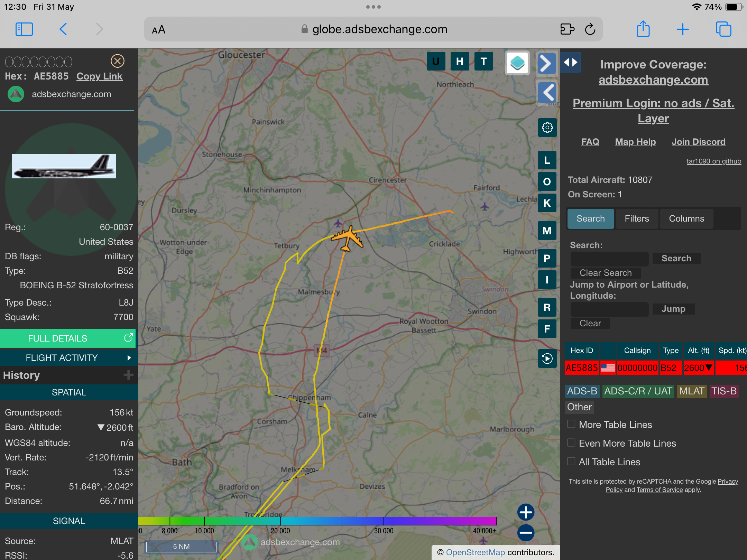Tap the AA reader format button

(x=159, y=30)
